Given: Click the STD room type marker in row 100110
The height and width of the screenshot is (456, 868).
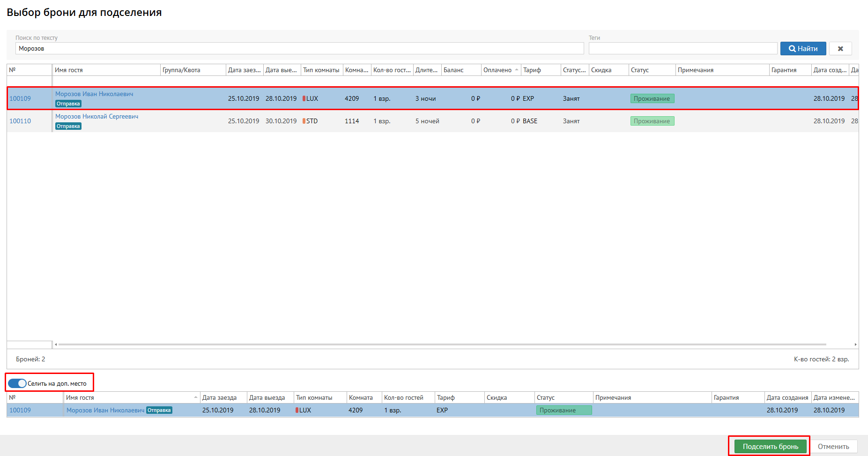Looking at the screenshot, I should click(x=304, y=121).
